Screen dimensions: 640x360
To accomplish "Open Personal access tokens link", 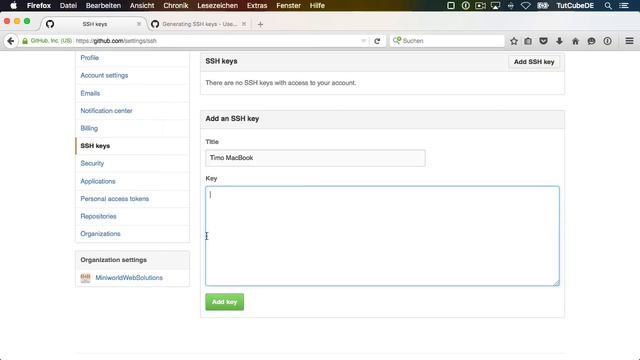I will (x=115, y=199).
